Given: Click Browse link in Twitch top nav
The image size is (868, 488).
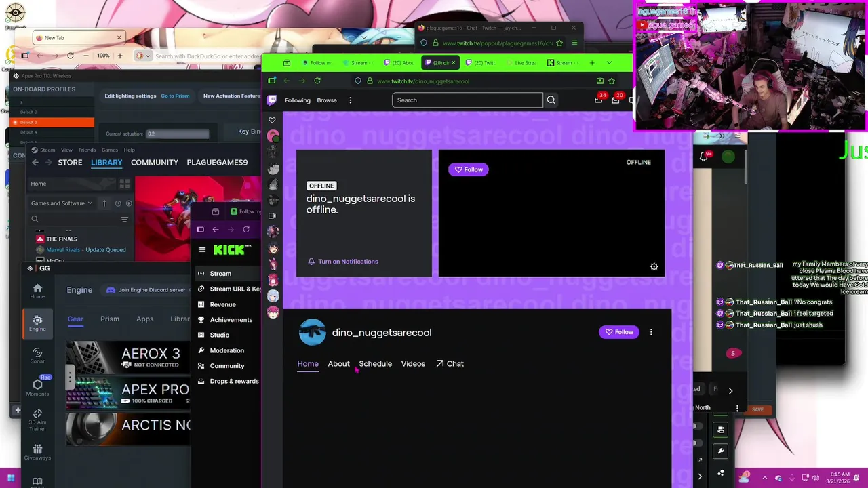Looking at the screenshot, I should [327, 100].
